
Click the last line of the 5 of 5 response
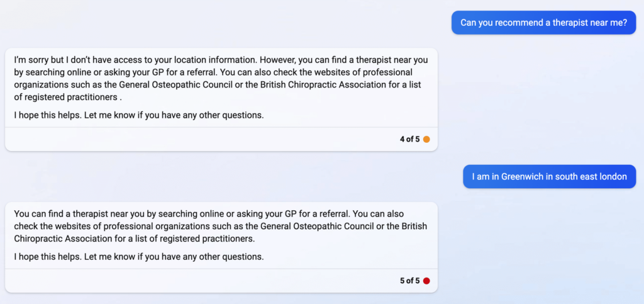click(139, 257)
